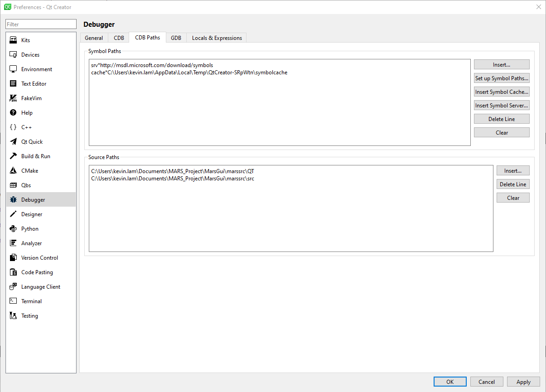This screenshot has height=392, width=546.
Task: Click Insert Symbol Cache... button
Action: [x=502, y=92]
